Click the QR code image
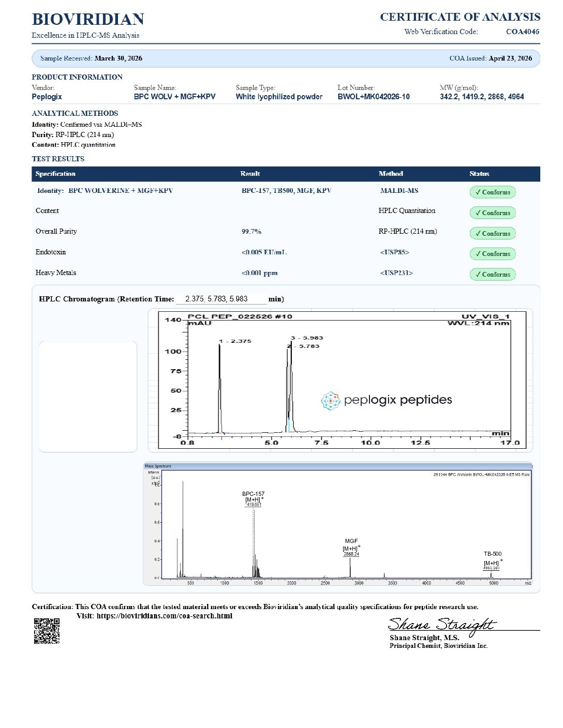Image resolution: width=563 pixels, height=728 pixels. (47, 631)
